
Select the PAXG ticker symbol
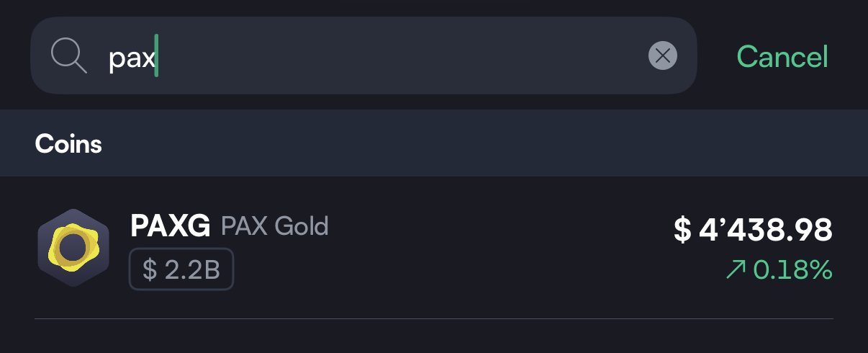171,227
